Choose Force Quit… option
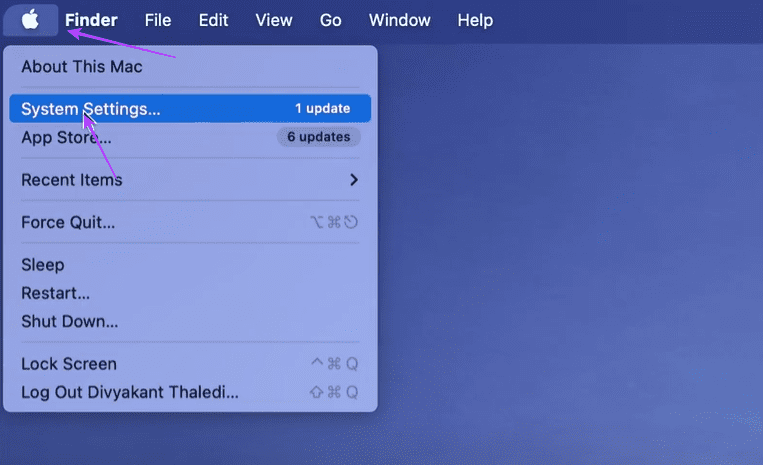Screen dimensions: 763x465 [x=190, y=222]
